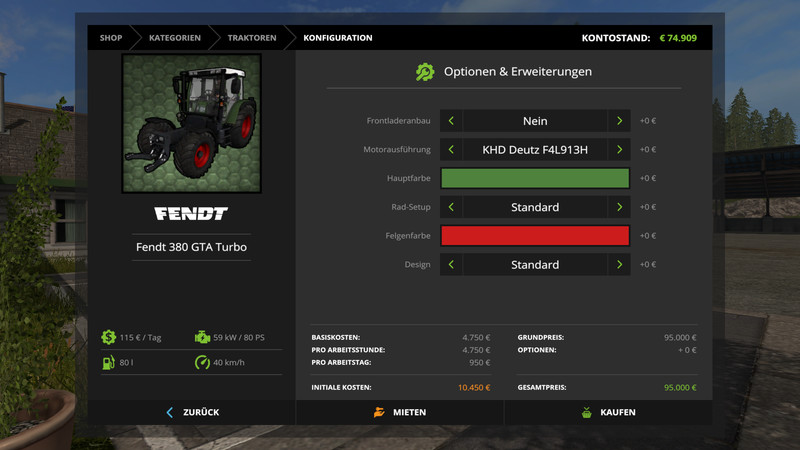The image size is (800, 450).
Task: Click the daily upkeep cost money icon
Action: (x=108, y=338)
